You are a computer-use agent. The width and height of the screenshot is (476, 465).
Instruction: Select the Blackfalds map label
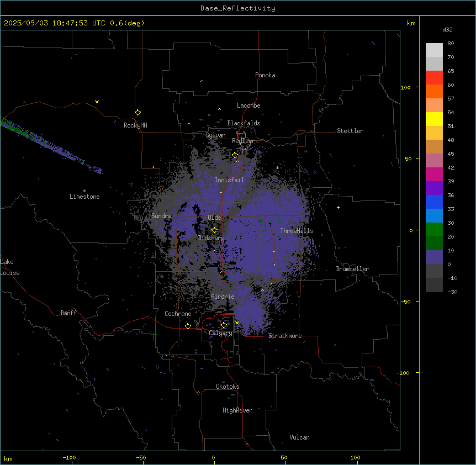click(x=244, y=123)
